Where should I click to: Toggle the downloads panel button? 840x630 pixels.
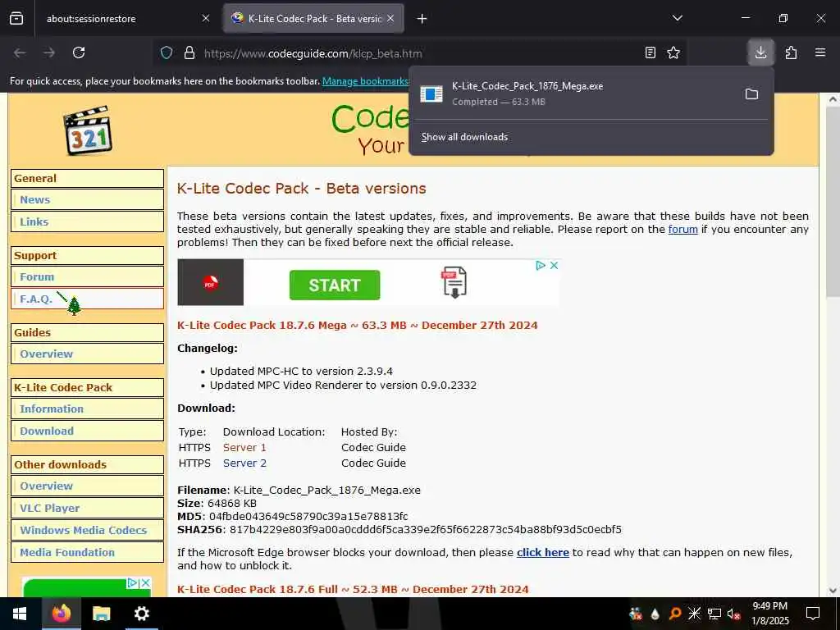point(760,52)
